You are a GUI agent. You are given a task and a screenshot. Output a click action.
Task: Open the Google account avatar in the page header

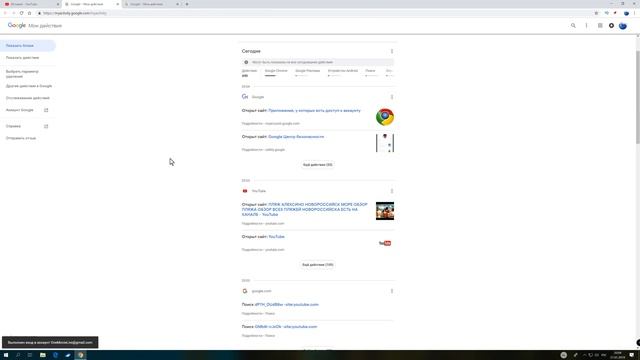[x=623, y=26]
